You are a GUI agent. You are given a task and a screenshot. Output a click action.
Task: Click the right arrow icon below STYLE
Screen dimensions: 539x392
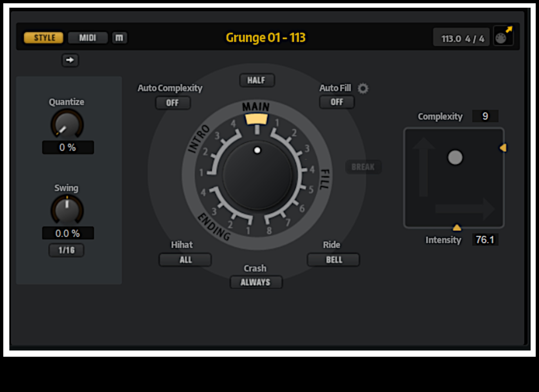70,60
